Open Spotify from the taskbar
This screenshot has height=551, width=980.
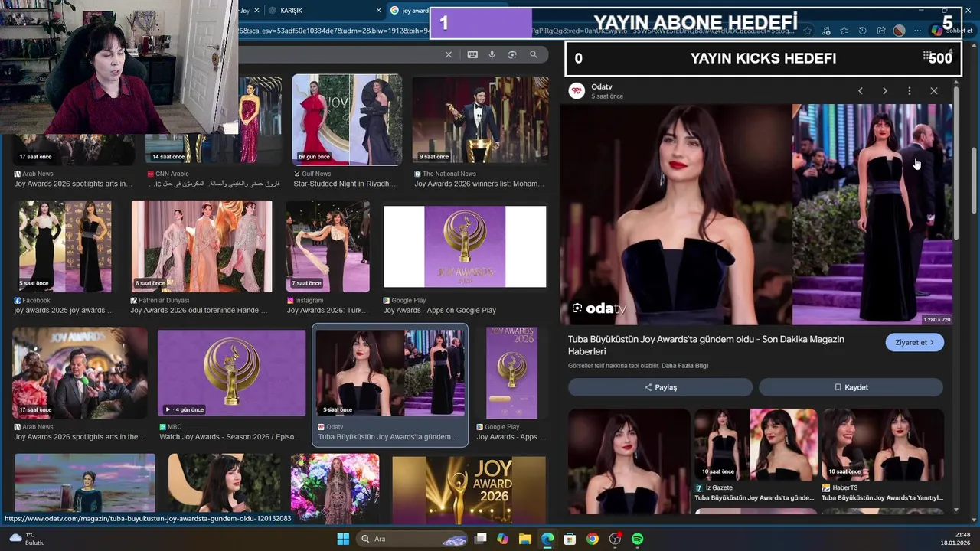(638, 539)
